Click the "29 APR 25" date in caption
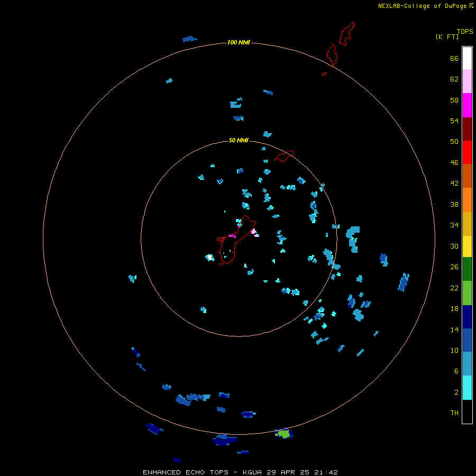This screenshot has width=476, height=476. pos(288,472)
